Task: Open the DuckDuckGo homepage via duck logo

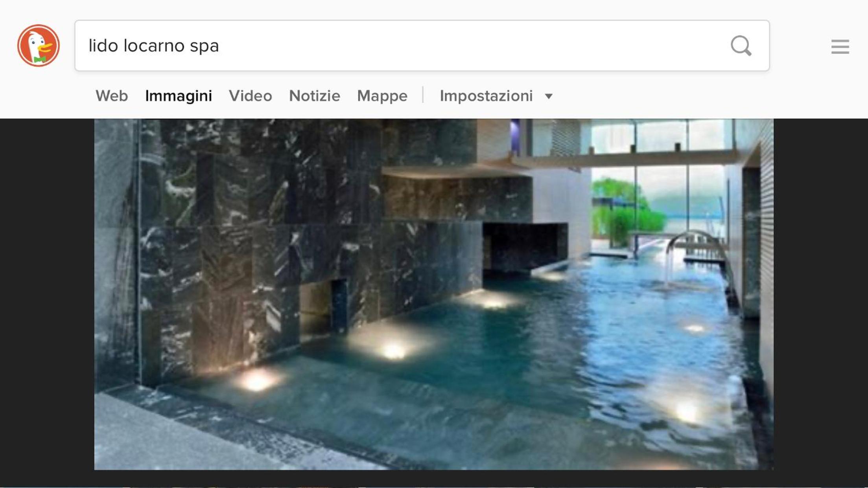Action: 39,46
